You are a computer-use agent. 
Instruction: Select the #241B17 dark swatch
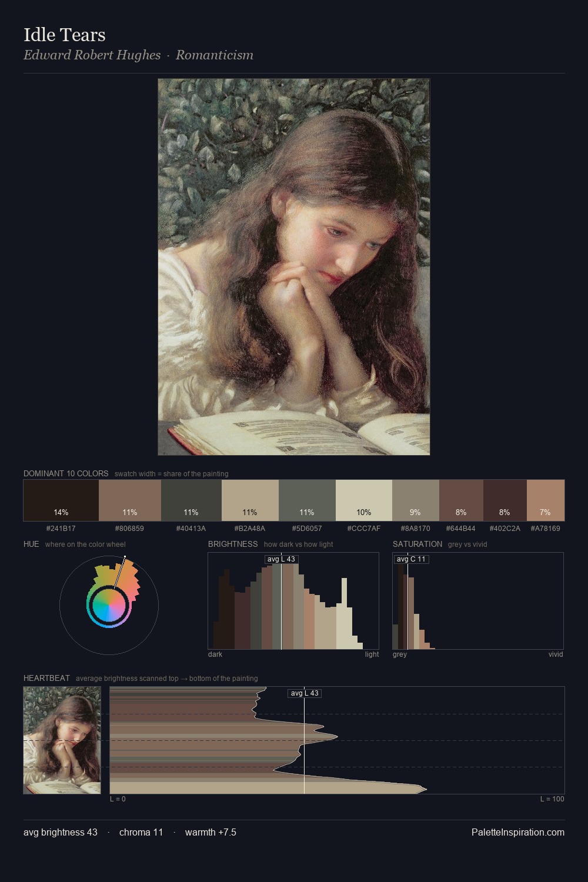pyautogui.click(x=61, y=500)
